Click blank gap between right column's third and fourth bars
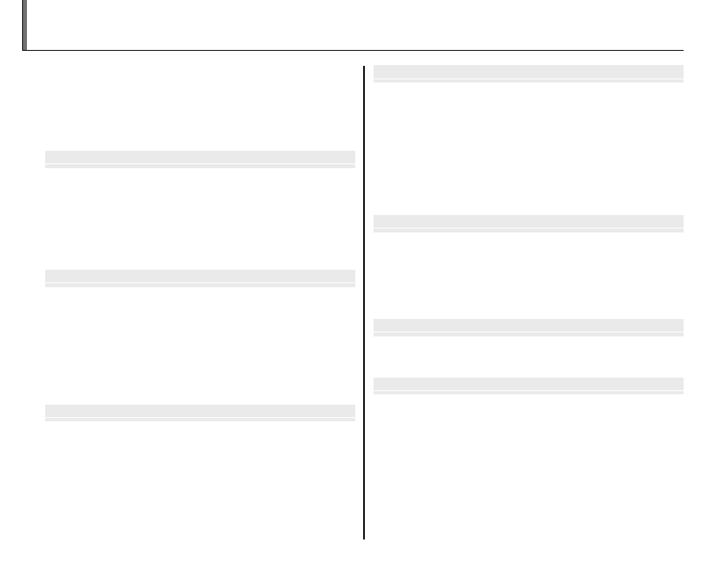This screenshot has width=728, height=576. click(x=528, y=355)
